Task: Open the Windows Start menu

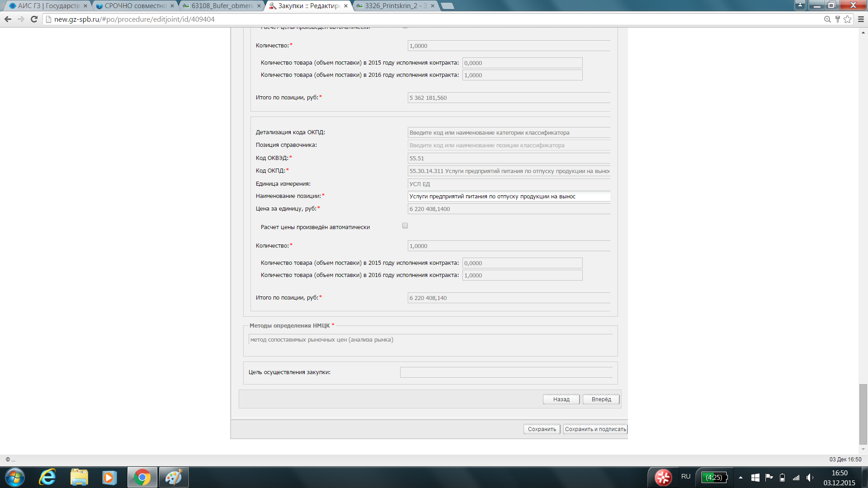Action: point(14,477)
